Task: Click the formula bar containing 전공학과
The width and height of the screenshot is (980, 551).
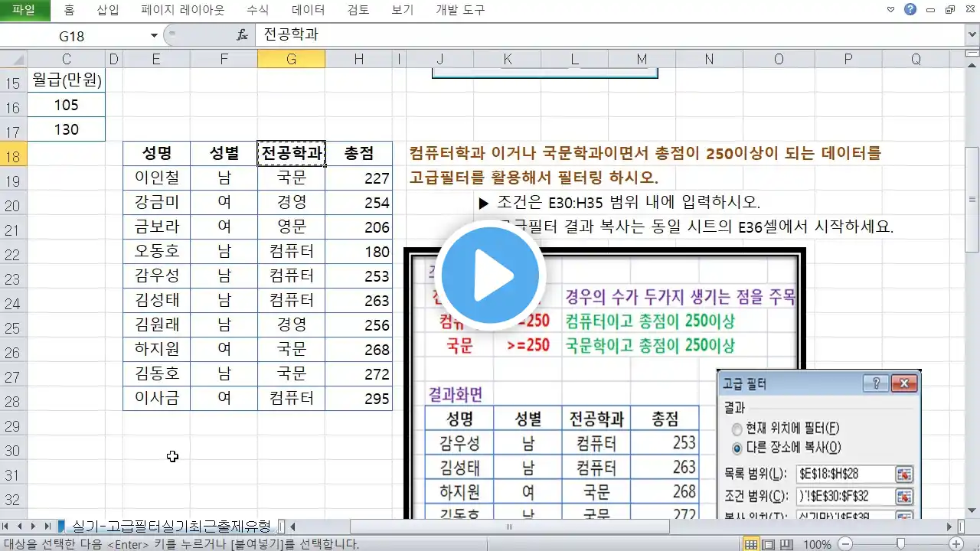Action: click(x=609, y=35)
